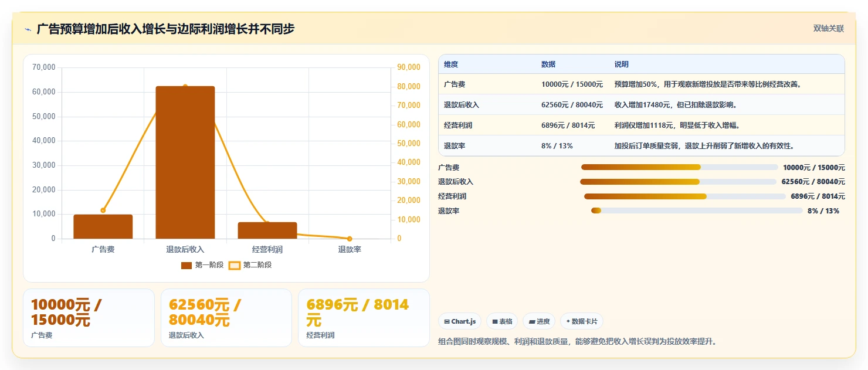The image size is (868, 370).
Task: Click the 退款率 progress bar
Action: click(697, 211)
